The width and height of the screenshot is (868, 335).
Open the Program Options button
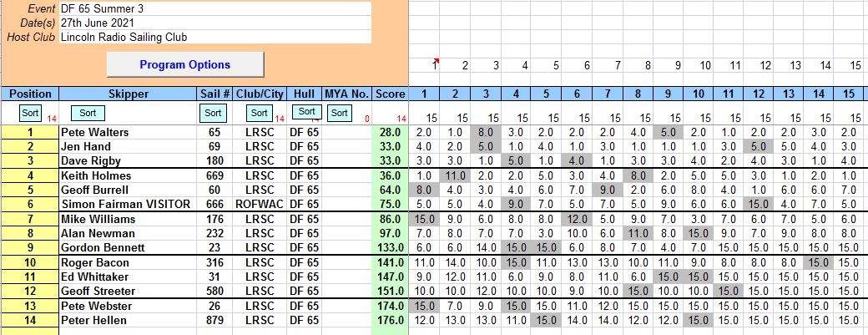(184, 64)
